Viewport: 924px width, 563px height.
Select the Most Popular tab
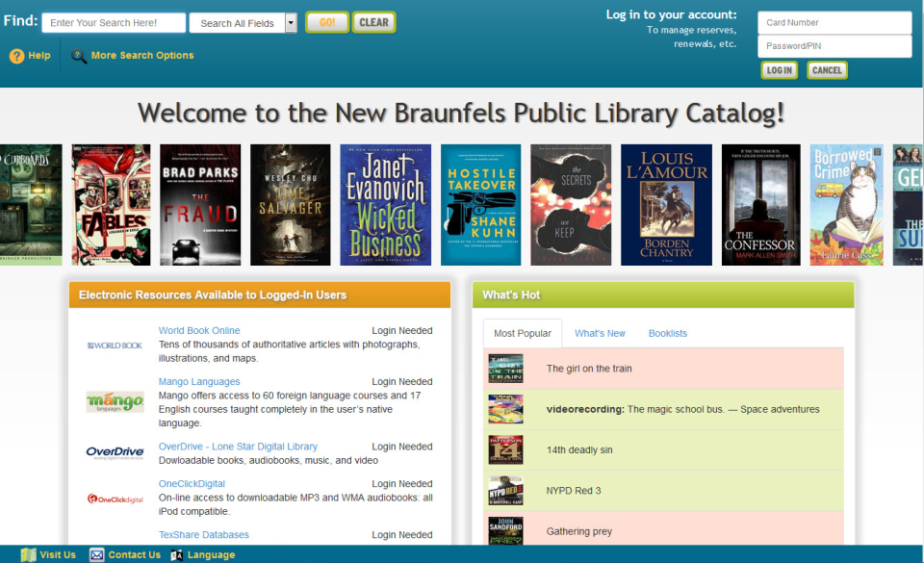click(x=522, y=332)
